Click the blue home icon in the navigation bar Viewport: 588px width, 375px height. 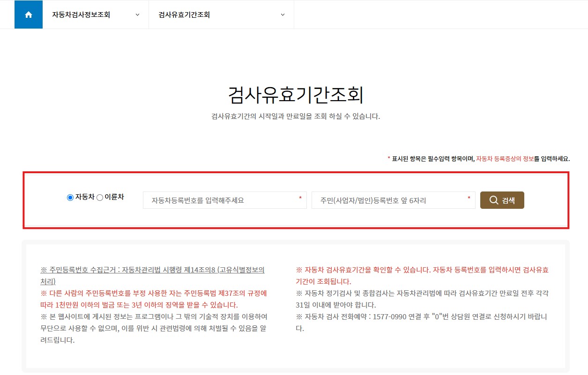28,14
